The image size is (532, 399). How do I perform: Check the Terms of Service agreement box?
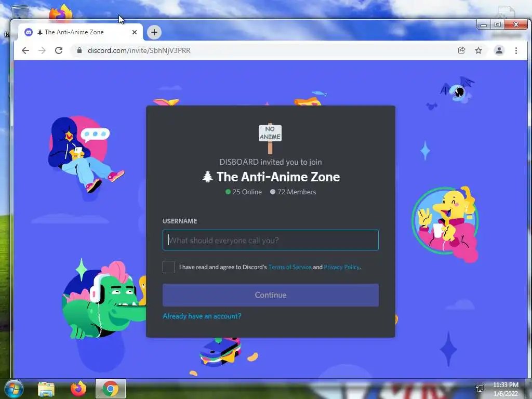pyautogui.click(x=169, y=267)
